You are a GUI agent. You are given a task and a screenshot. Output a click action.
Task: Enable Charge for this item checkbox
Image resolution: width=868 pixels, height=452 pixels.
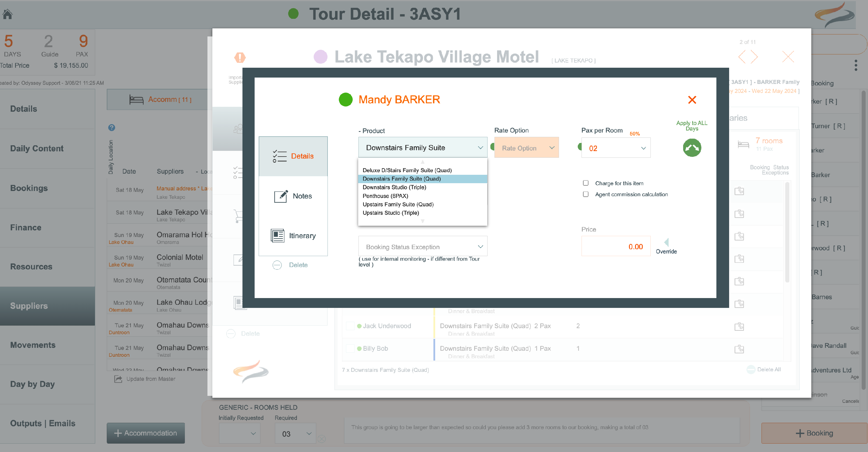[x=586, y=183]
